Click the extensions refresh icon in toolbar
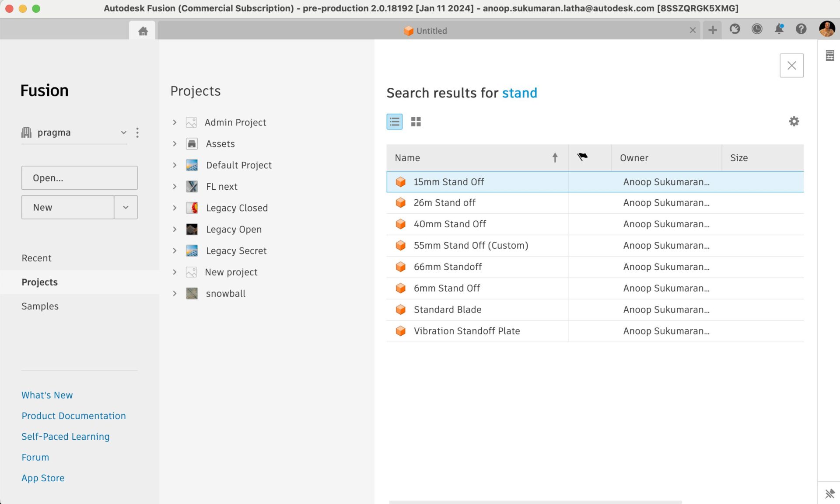Image resolution: width=840 pixels, height=504 pixels. point(735,29)
